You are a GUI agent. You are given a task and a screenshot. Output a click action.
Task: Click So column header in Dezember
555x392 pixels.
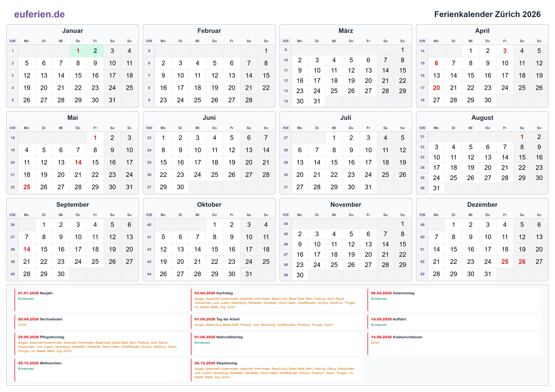(539, 215)
